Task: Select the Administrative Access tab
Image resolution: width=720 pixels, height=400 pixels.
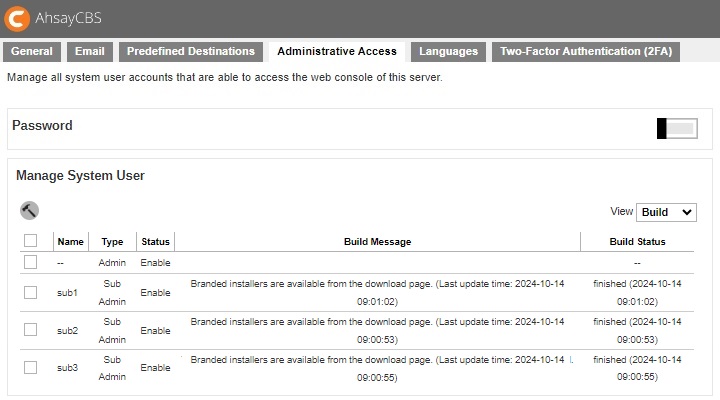Action: pyautogui.click(x=337, y=52)
